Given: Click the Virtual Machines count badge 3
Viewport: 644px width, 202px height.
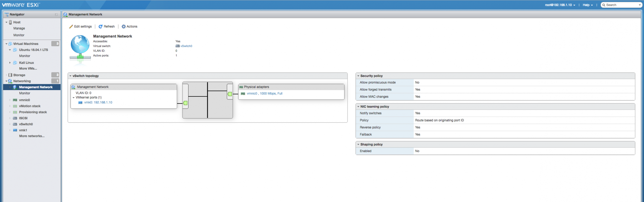Looking at the screenshot, I should [55, 44].
